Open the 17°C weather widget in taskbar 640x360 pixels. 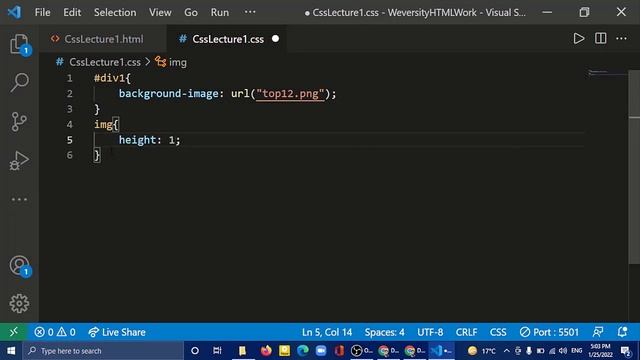[482, 351]
